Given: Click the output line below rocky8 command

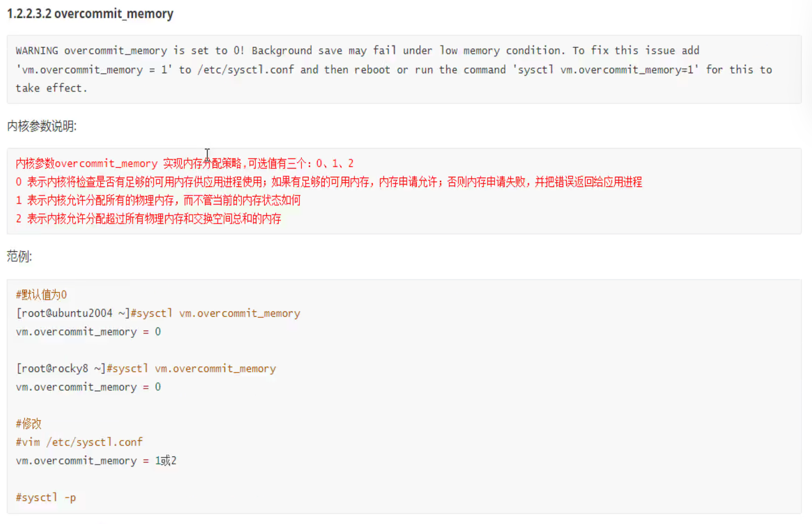Looking at the screenshot, I should coord(88,387).
